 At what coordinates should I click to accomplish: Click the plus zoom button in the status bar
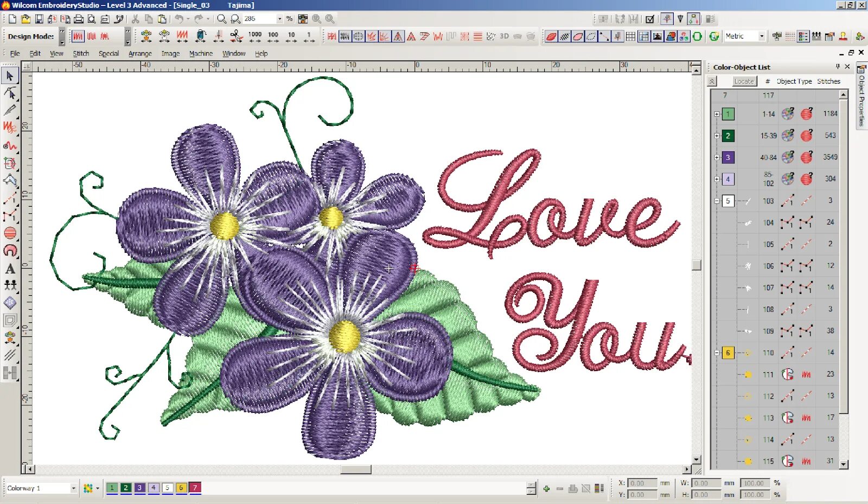point(547,488)
